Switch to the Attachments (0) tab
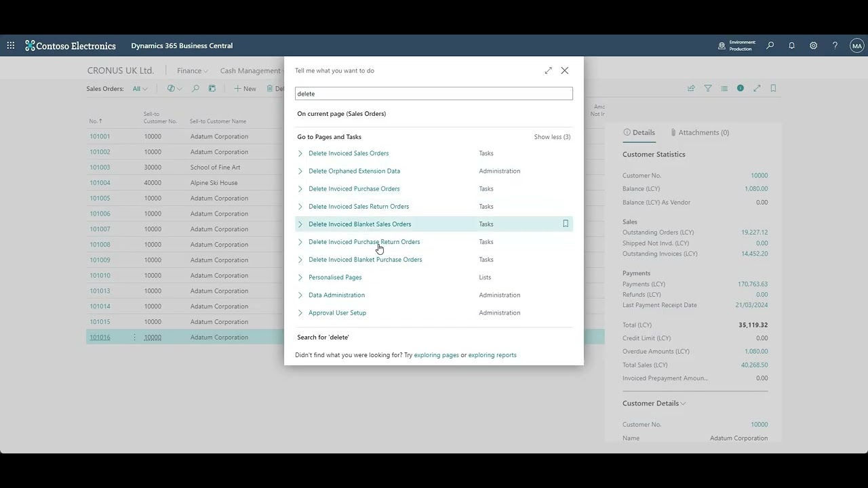Screen dimensions: 868x488 [699, 132]
